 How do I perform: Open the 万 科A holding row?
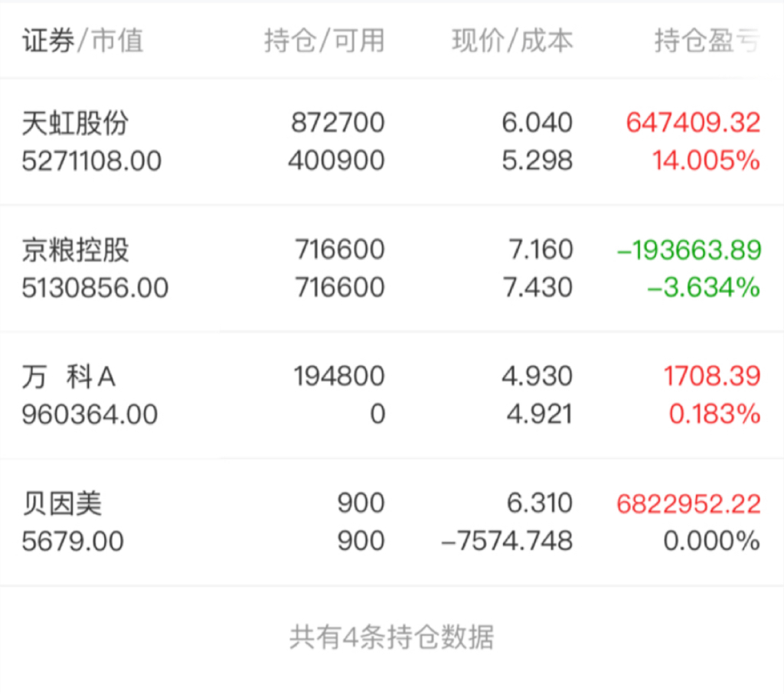click(x=392, y=396)
